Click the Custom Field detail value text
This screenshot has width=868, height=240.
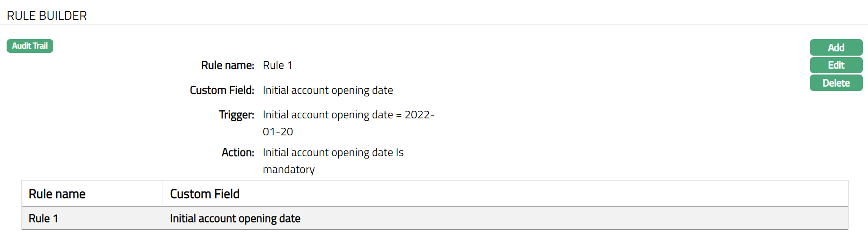tap(327, 90)
